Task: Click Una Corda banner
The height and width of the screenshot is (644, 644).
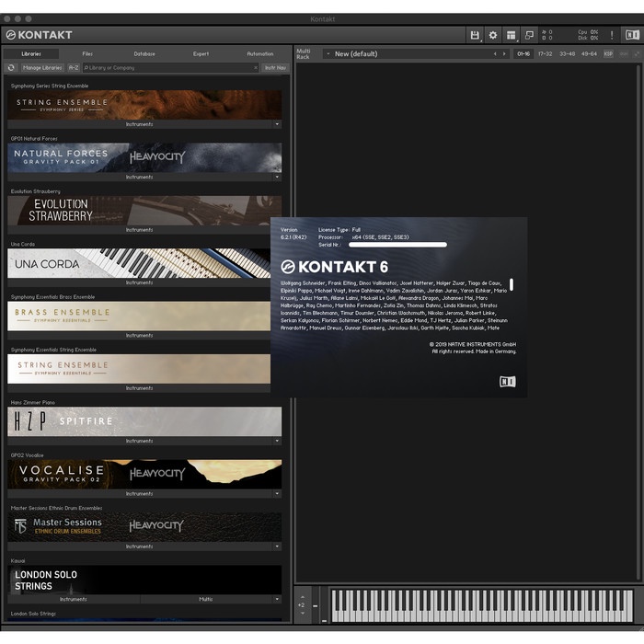Action: coord(139,263)
